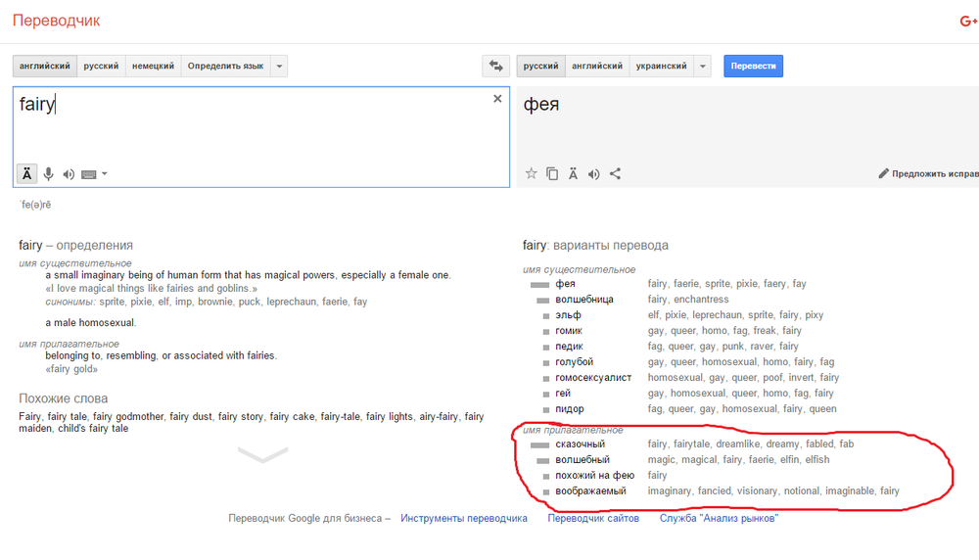The height and width of the screenshot is (560, 979).
Task: Choose Определить язык option
Action: click(225, 66)
